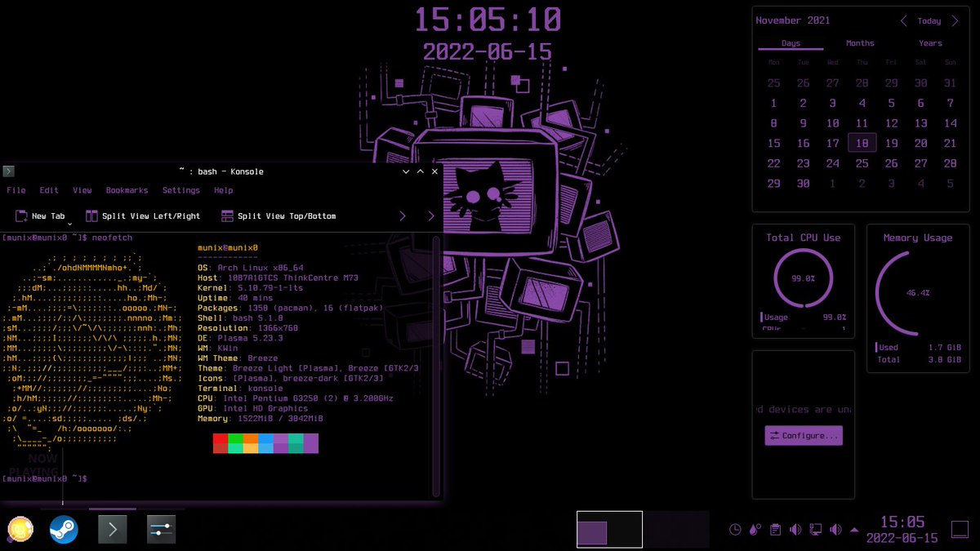The width and height of the screenshot is (980, 551).
Task: Open the Help menu in Konsole
Action: 224,190
